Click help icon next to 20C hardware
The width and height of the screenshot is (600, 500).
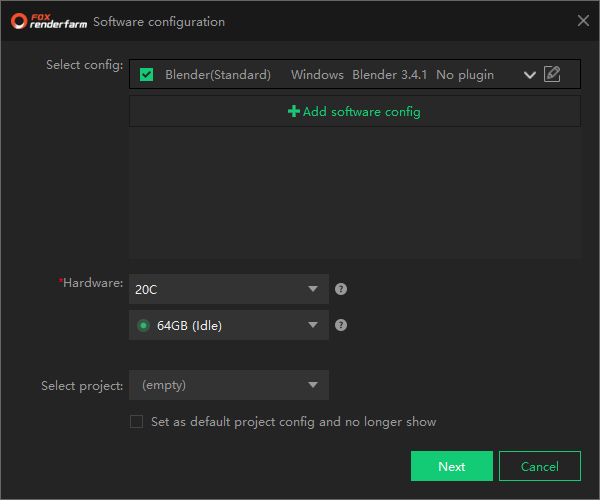coord(341,289)
